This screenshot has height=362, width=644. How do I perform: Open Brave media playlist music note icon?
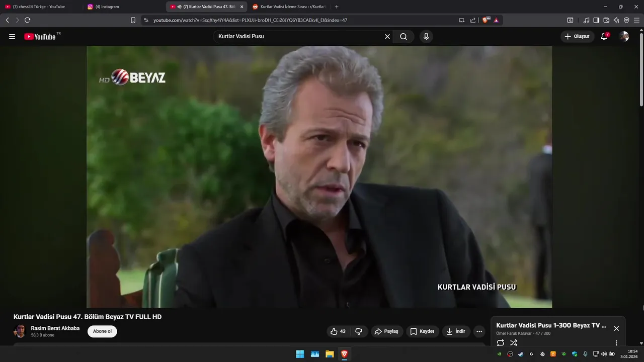click(586, 20)
